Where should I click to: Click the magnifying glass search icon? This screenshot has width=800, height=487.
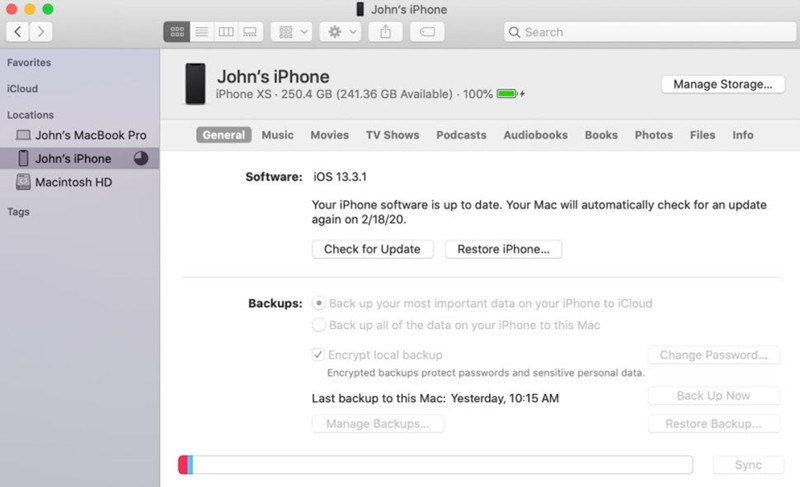pyautogui.click(x=514, y=32)
